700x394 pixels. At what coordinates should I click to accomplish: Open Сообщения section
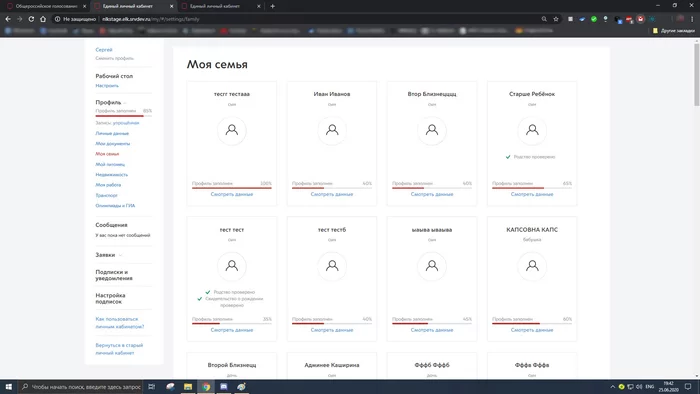tap(111, 225)
